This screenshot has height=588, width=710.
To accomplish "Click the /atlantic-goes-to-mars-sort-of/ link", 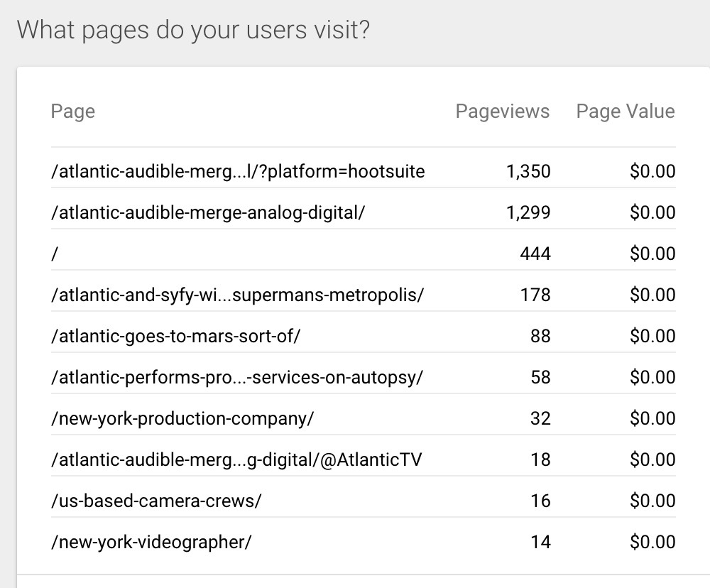I will coord(176,336).
